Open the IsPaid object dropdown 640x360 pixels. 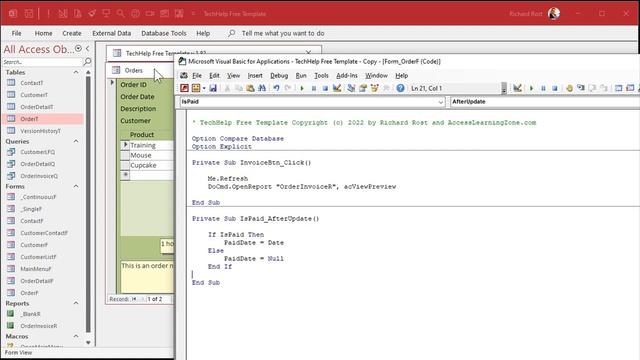pos(441,102)
